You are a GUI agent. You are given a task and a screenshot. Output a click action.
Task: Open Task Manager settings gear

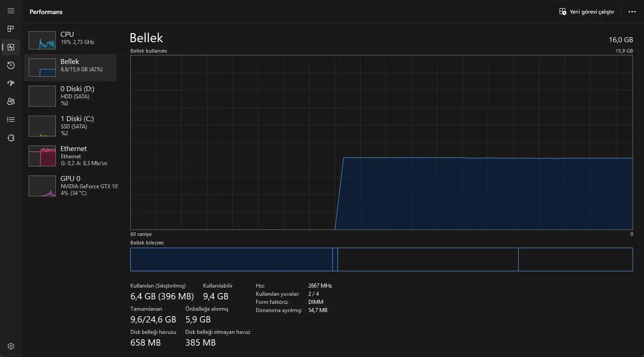(x=11, y=346)
